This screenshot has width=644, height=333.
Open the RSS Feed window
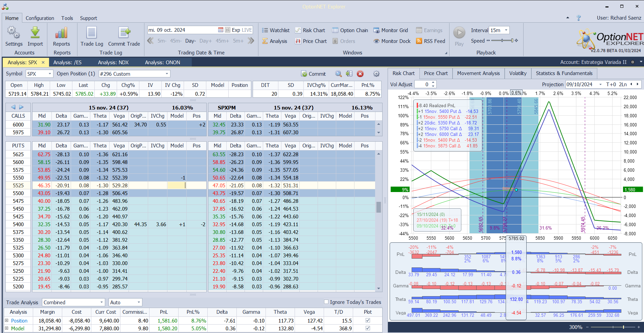(431, 41)
